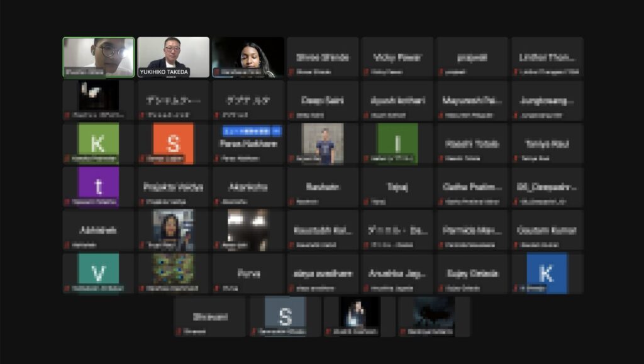Select the Shivaani tile in bottom row
The height and width of the screenshot is (364, 644).
209,317
